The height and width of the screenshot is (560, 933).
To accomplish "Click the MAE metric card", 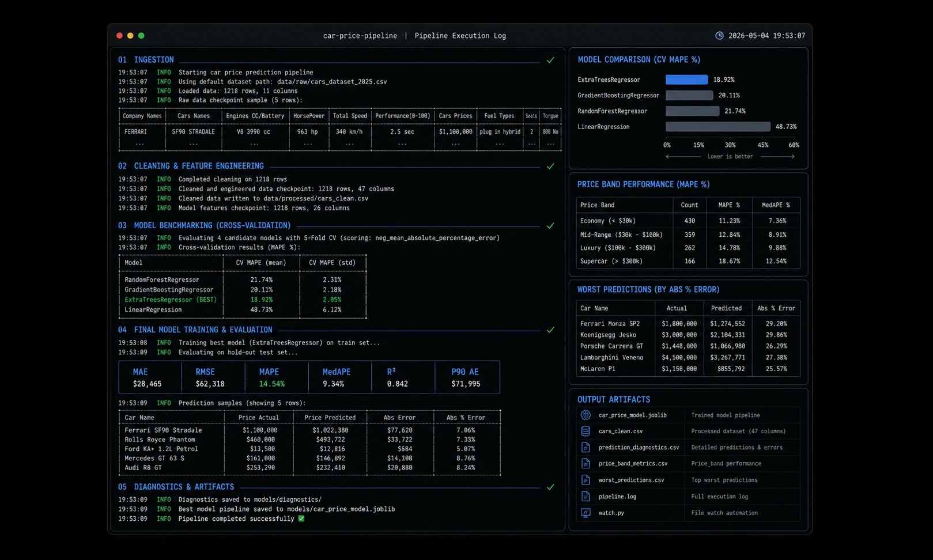I will click(150, 377).
